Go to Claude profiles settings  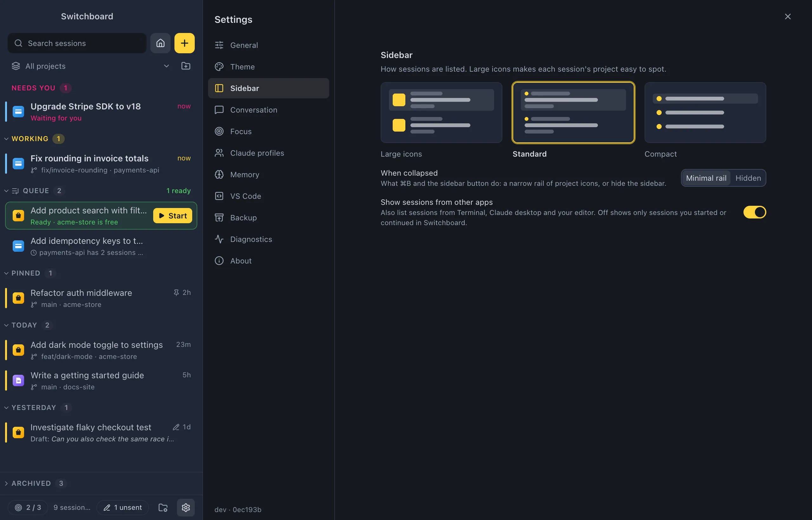[x=269, y=153]
